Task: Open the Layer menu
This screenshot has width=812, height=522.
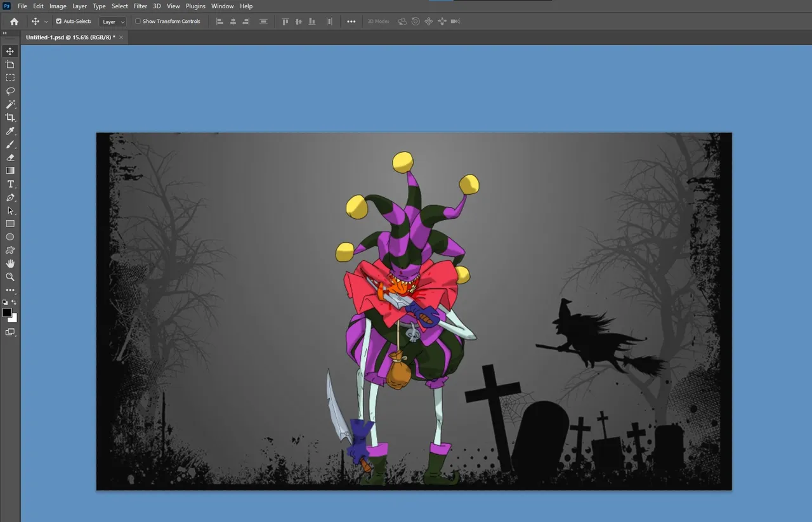Action: [x=79, y=6]
